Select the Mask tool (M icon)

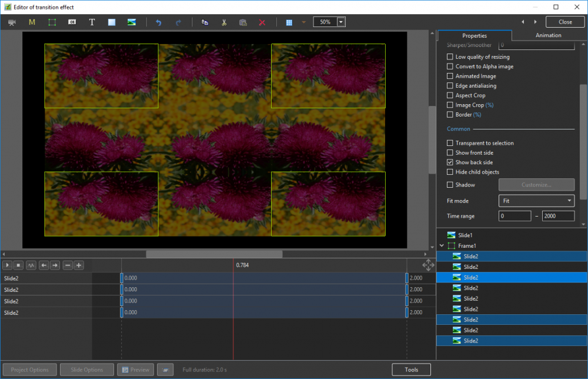pos(32,22)
